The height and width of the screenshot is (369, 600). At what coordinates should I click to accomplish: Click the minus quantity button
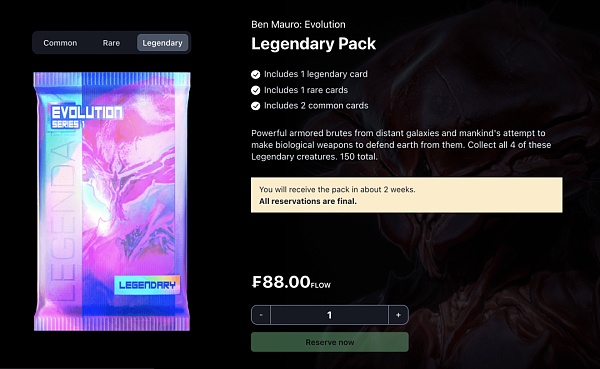261,315
